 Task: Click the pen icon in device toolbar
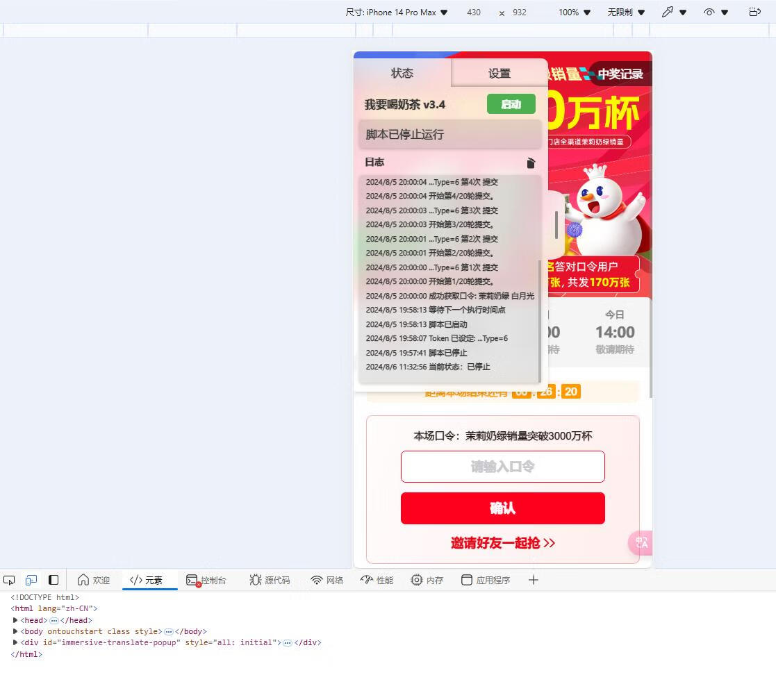pos(668,12)
